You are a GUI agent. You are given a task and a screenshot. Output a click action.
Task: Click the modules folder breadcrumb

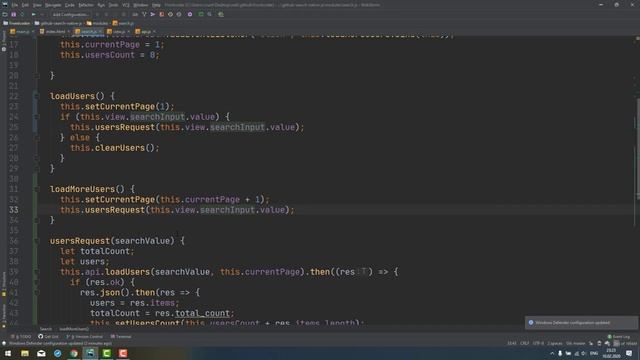click(98, 23)
